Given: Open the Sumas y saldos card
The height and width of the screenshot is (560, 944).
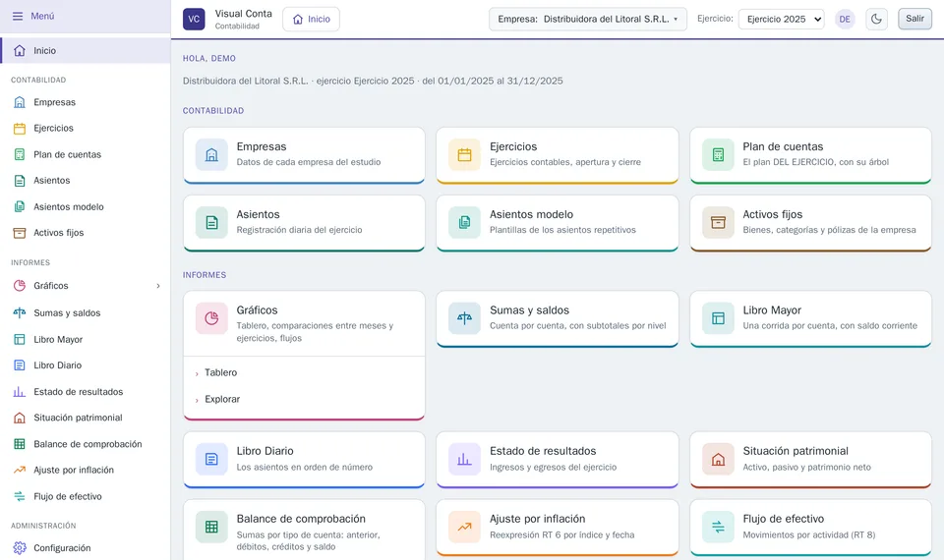Looking at the screenshot, I should pos(558,318).
